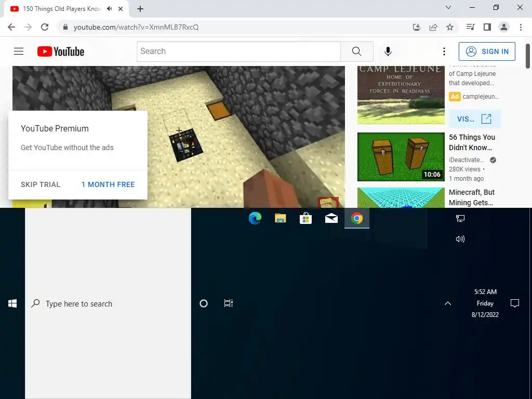
Task: Select the '150 Things Old Players Know' tab
Action: [x=62, y=9]
